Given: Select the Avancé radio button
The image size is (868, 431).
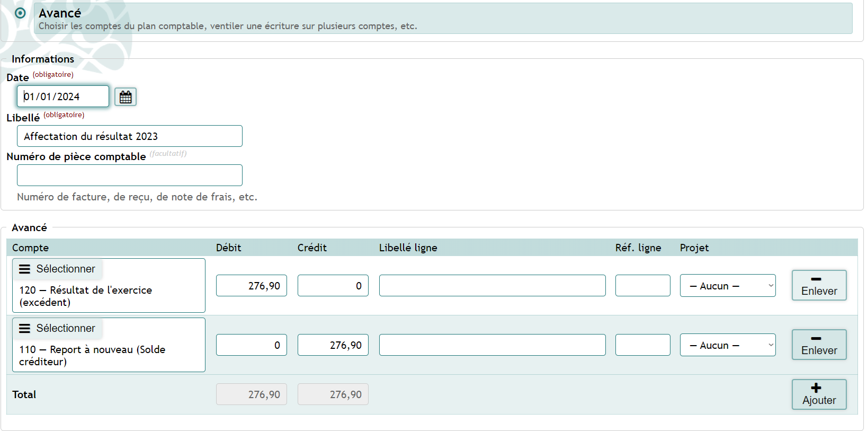Looking at the screenshot, I should [20, 13].
